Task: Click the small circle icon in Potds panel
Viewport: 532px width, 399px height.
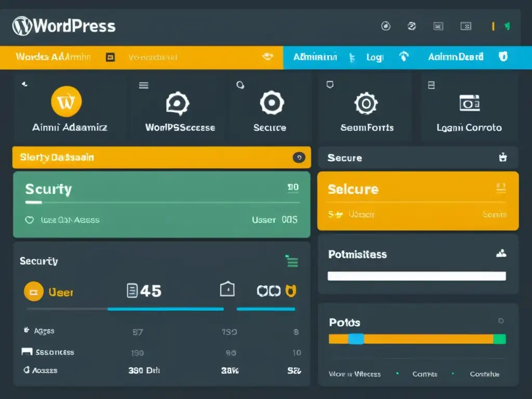Action: 501,321
